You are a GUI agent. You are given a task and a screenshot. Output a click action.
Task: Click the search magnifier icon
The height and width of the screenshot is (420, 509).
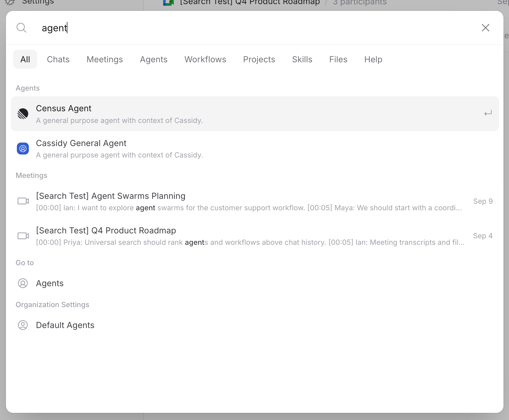(21, 28)
